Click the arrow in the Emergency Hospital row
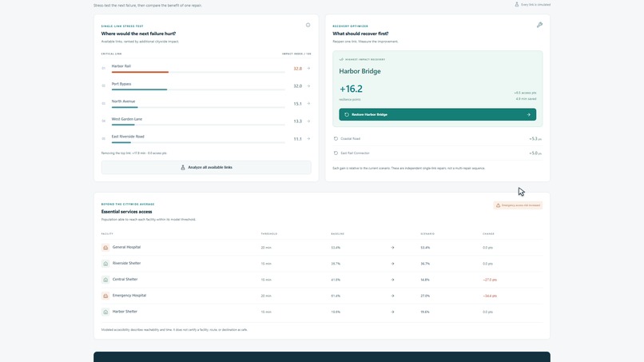 tap(392, 296)
